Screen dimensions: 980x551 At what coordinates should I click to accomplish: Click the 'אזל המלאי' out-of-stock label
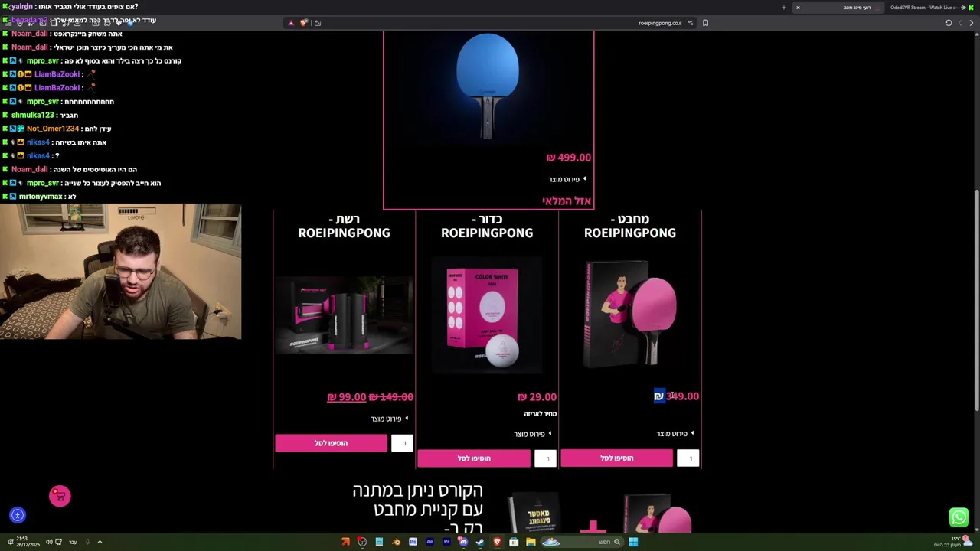click(567, 201)
